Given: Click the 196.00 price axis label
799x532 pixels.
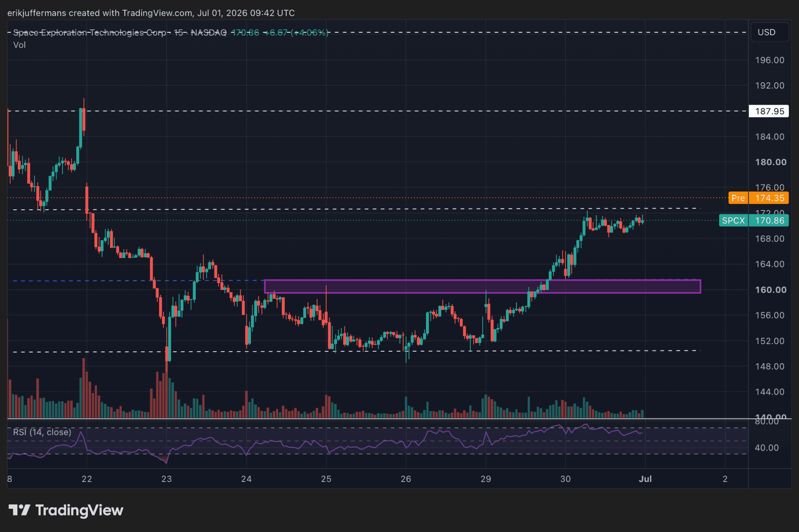Looking at the screenshot, I should [x=769, y=60].
